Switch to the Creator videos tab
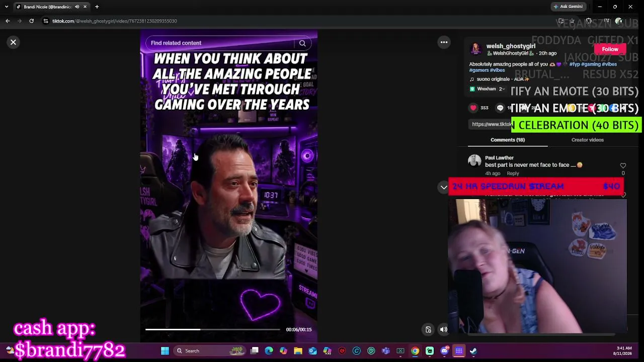Screen dimensions: 644x362 point(587,140)
